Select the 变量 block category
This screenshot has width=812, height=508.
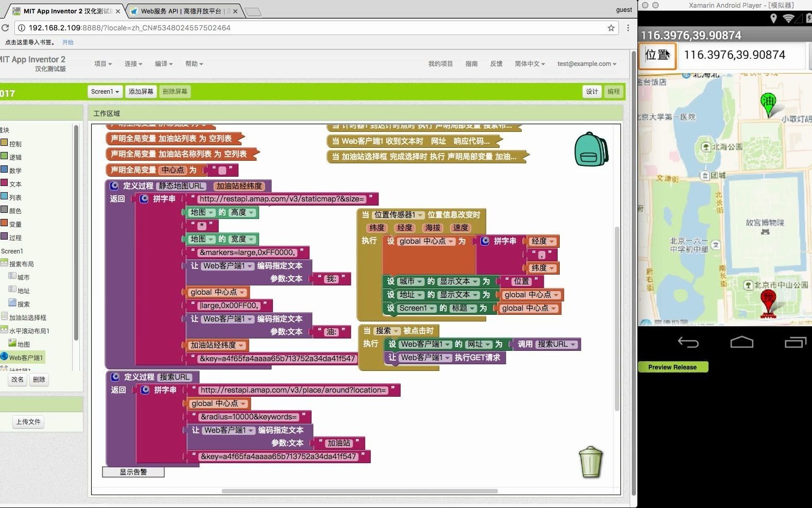[x=11, y=224]
